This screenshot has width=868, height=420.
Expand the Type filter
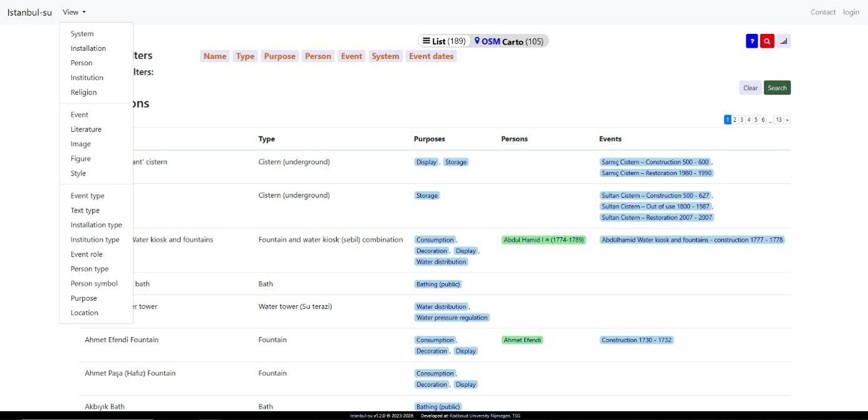245,56
